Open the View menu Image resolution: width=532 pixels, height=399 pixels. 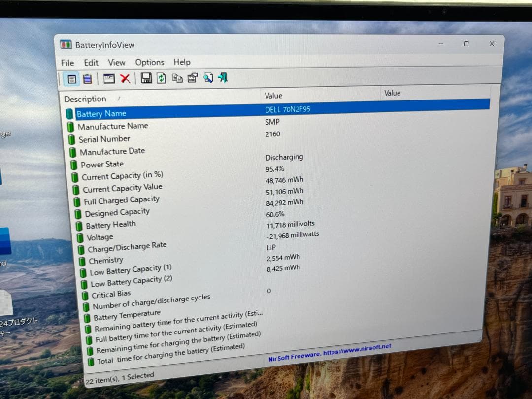[x=117, y=62]
